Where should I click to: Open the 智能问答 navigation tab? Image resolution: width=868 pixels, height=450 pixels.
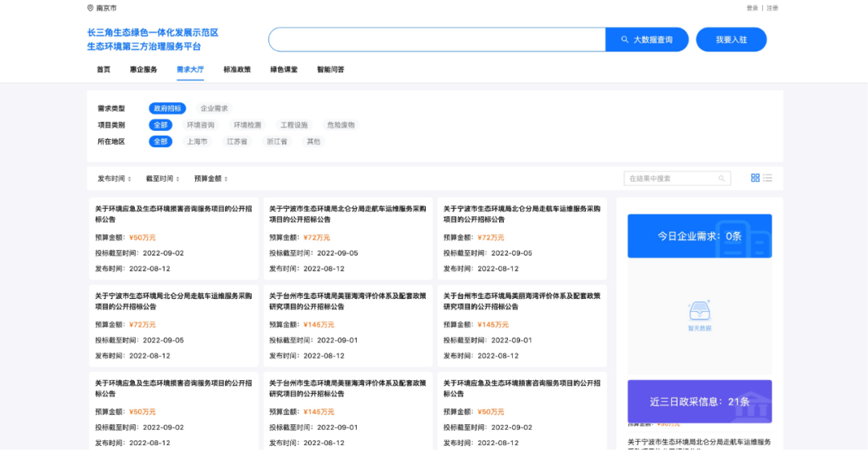[330, 70]
